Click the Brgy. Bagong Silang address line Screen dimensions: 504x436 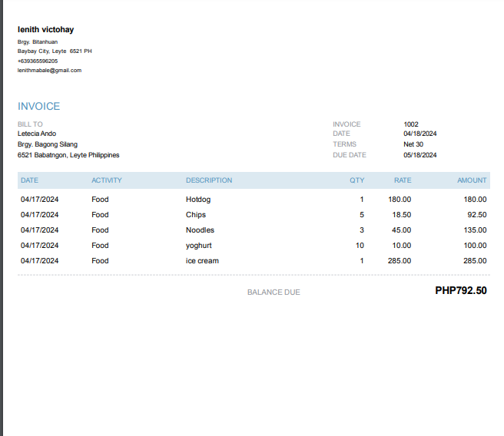tap(48, 144)
